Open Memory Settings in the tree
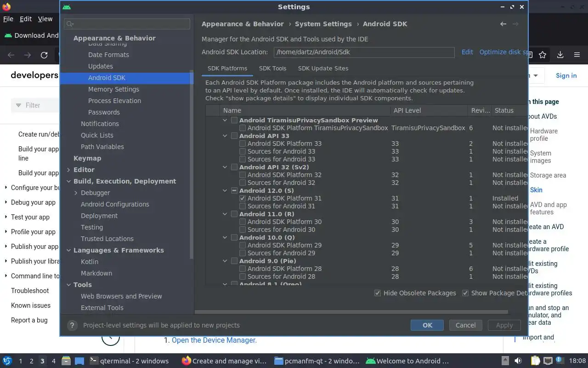 coord(113,89)
